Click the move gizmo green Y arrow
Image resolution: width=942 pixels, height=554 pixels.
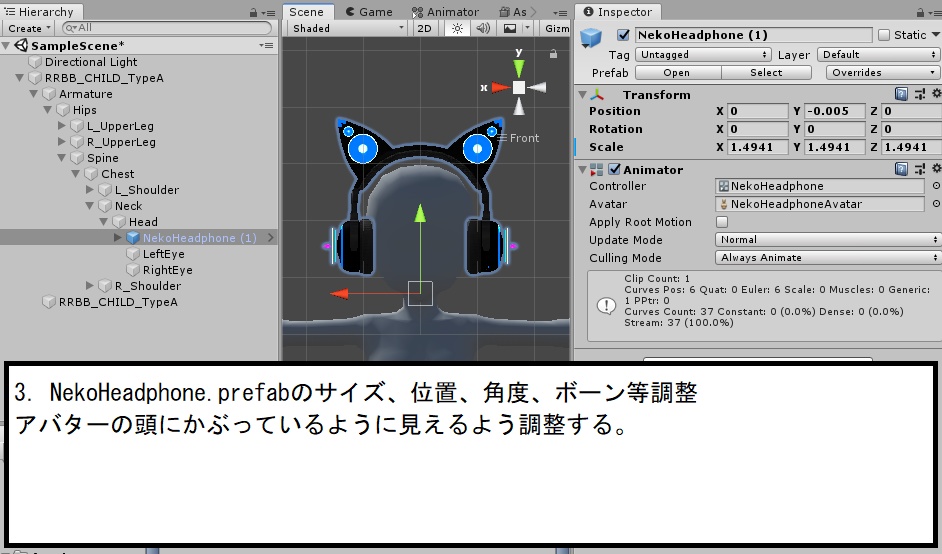[x=420, y=213]
